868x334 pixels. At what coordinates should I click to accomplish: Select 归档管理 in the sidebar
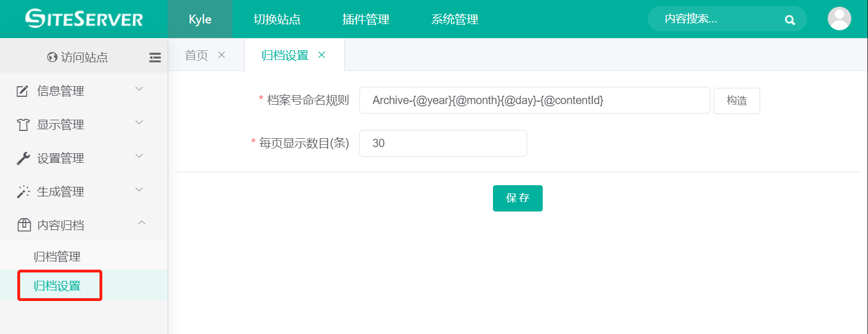tap(57, 257)
